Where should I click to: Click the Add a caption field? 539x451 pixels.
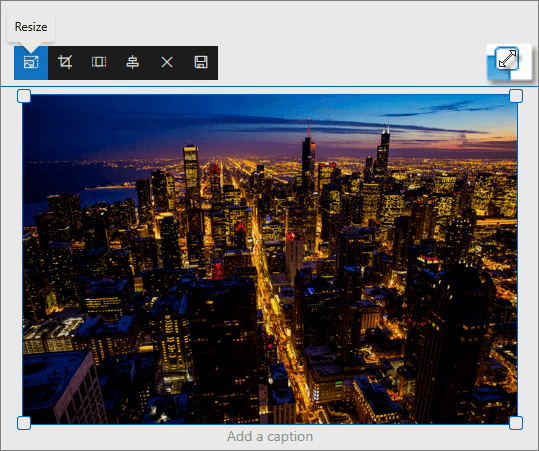click(x=270, y=437)
